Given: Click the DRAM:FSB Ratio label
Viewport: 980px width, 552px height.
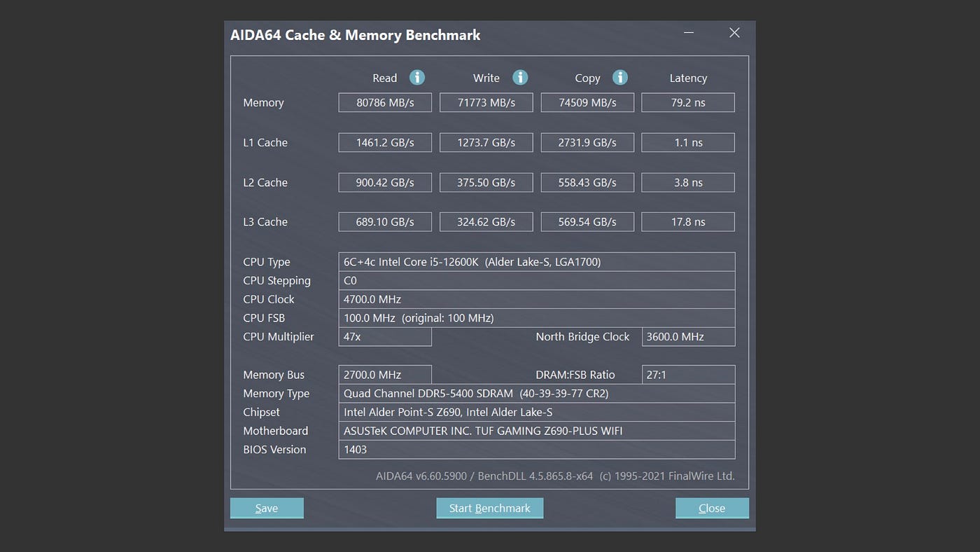Looking at the screenshot, I should (575, 375).
